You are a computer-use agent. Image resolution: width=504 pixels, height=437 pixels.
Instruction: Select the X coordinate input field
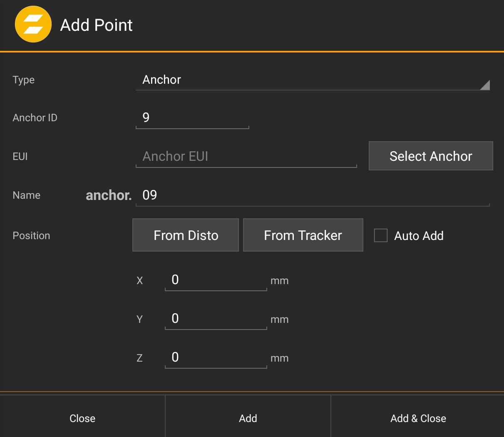pos(216,280)
